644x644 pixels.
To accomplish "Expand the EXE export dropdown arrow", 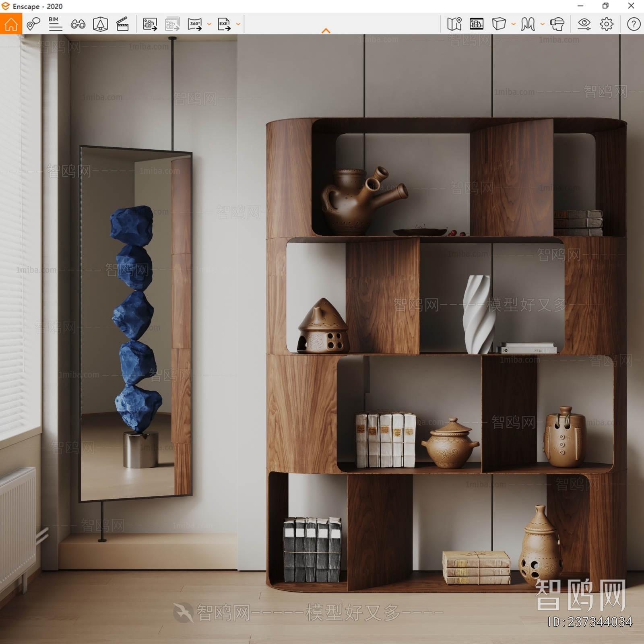I will coord(238,24).
